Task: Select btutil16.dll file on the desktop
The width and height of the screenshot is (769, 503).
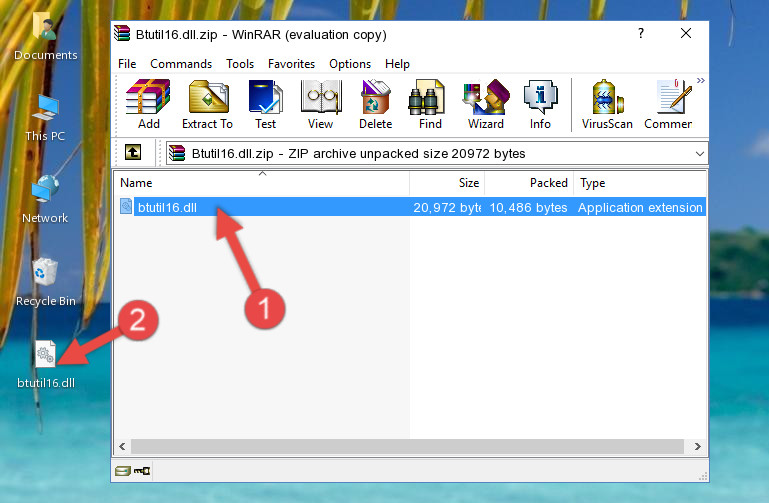Action: [46, 365]
